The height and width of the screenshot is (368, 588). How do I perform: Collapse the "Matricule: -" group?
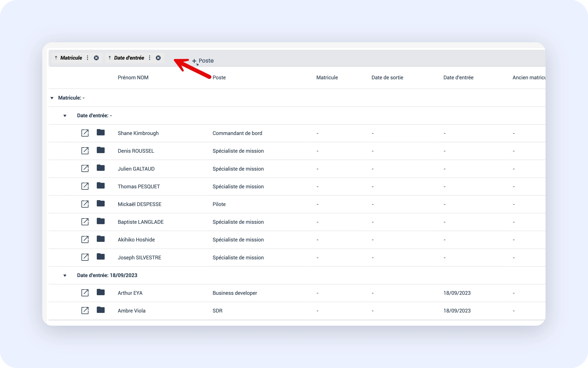tap(52, 98)
